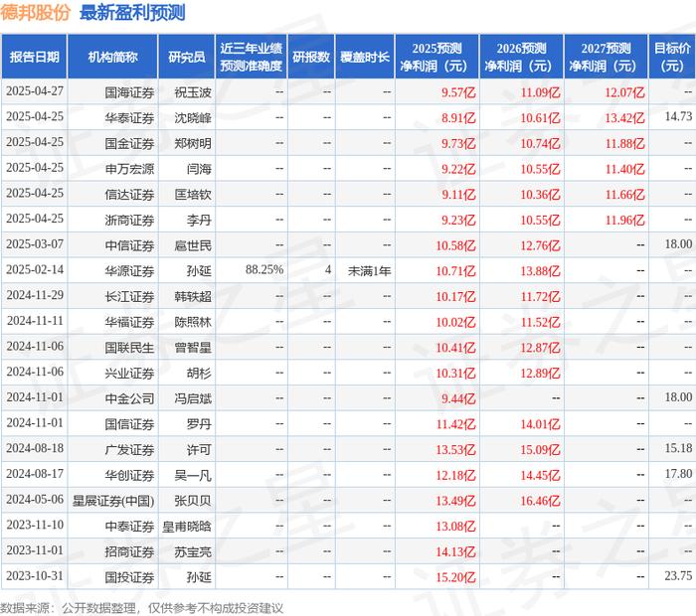Click the 德邦股份 title text

coord(36,12)
